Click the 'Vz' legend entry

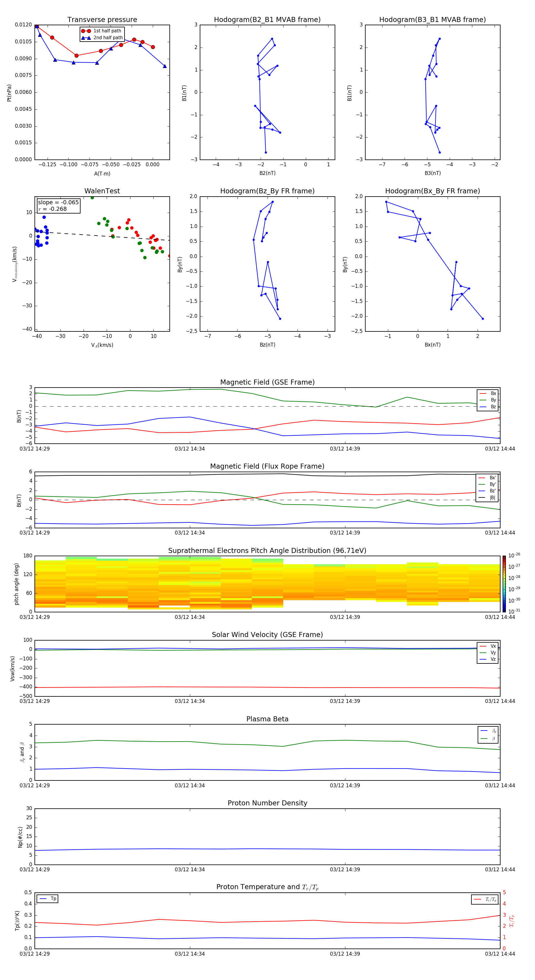coord(488,659)
